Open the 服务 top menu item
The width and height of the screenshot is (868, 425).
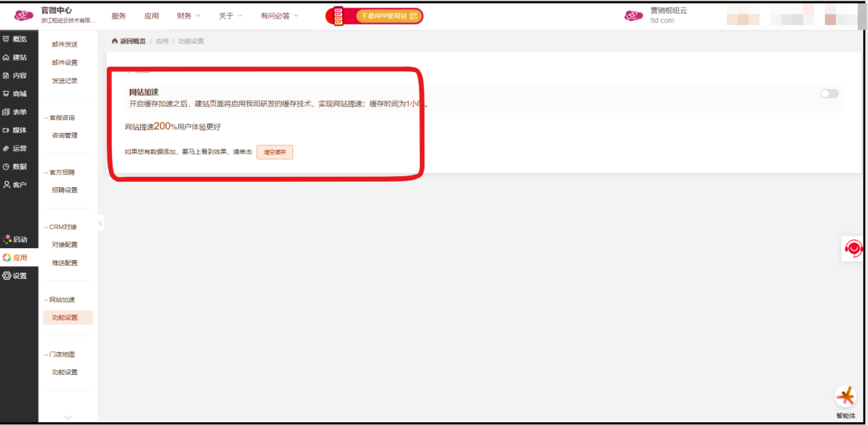point(119,16)
